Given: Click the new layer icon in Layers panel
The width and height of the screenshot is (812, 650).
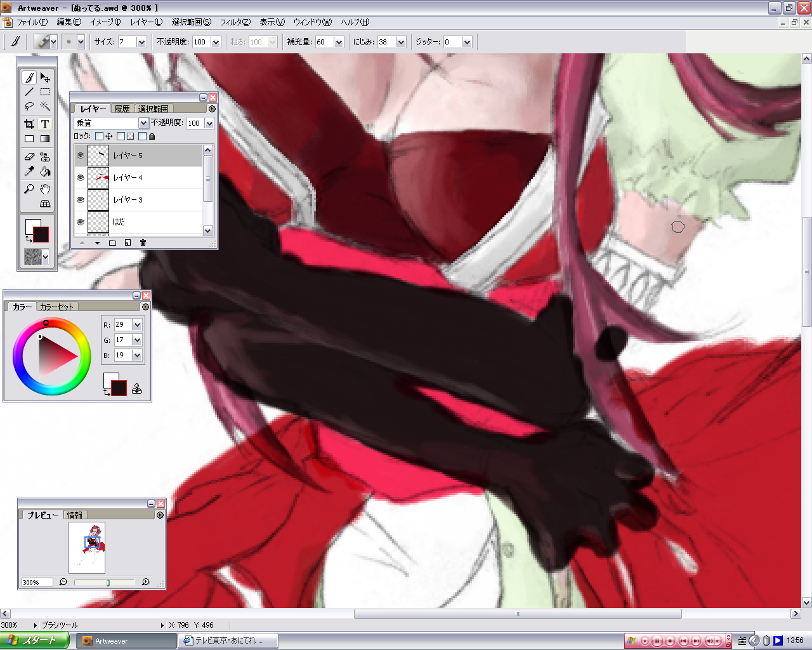Looking at the screenshot, I should (128, 242).
